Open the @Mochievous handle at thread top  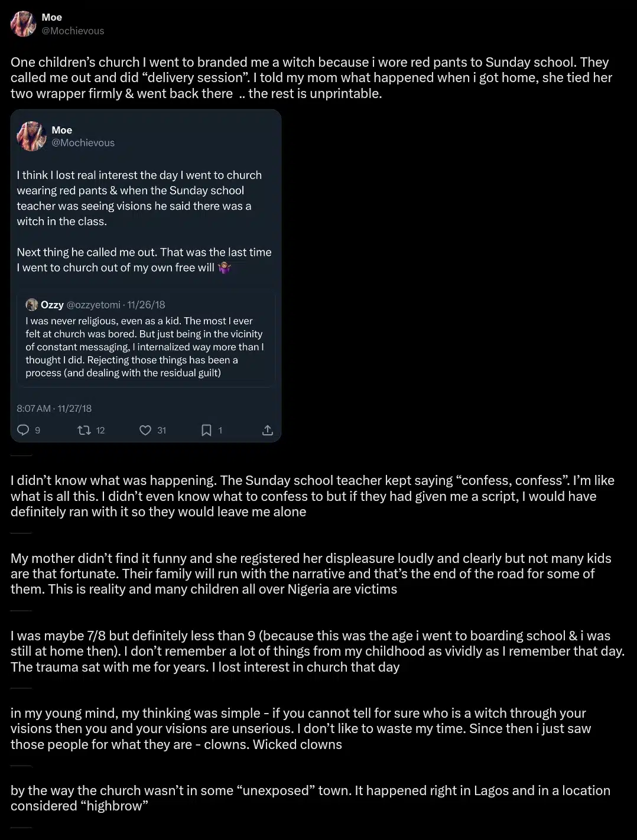[x=73, y=31]
